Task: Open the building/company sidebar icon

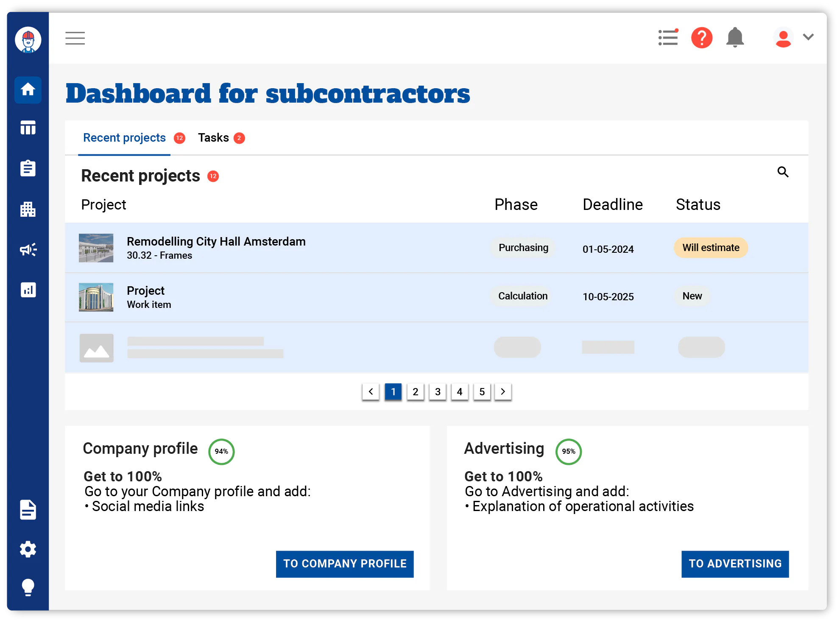Action: click(28, 209)
